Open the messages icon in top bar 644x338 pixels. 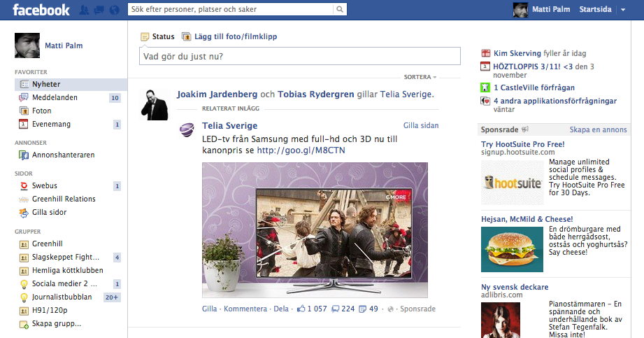tap(99, 10)
